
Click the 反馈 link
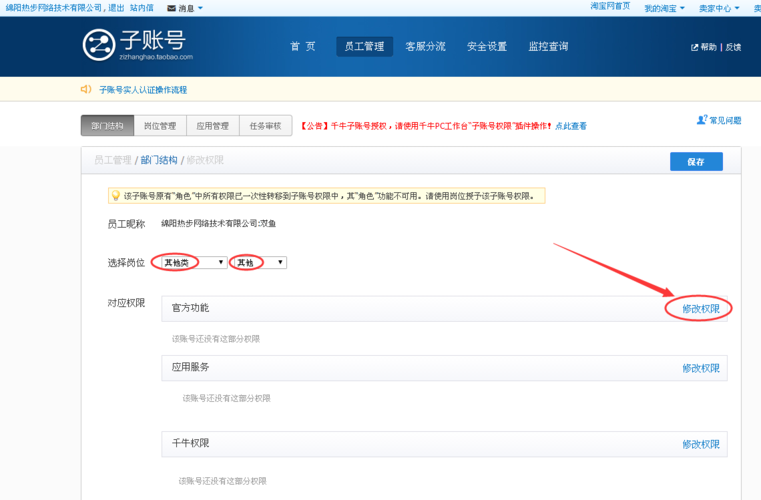tap(733, 47)
